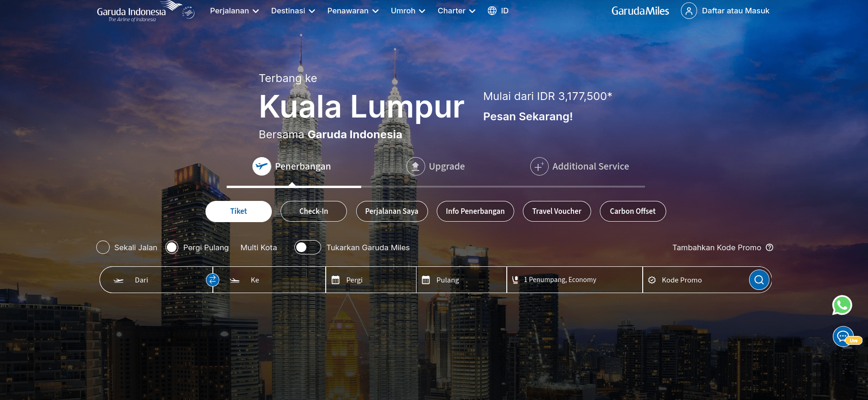
Task: Select the Sekali Jalan radio option
Action: click(103, 247)
